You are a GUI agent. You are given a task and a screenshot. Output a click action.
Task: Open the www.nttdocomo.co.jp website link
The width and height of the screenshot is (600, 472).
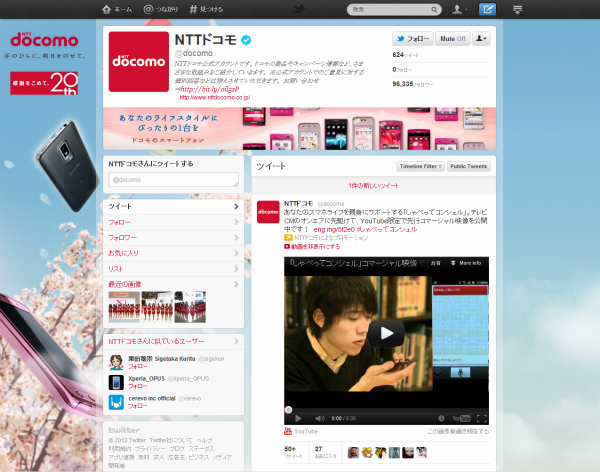point(215,97)
